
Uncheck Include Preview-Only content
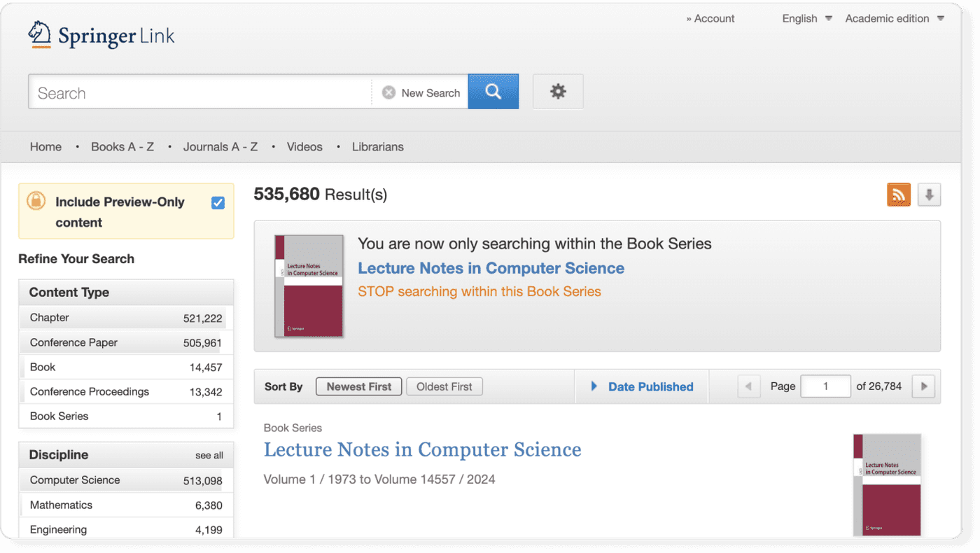tap(218, 202)
